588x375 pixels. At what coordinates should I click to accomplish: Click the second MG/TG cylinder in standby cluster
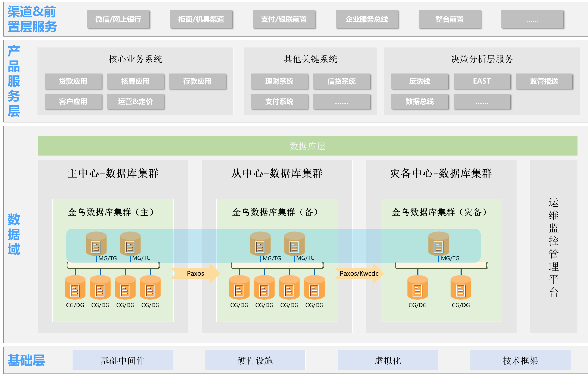click(x=294, y=244)
